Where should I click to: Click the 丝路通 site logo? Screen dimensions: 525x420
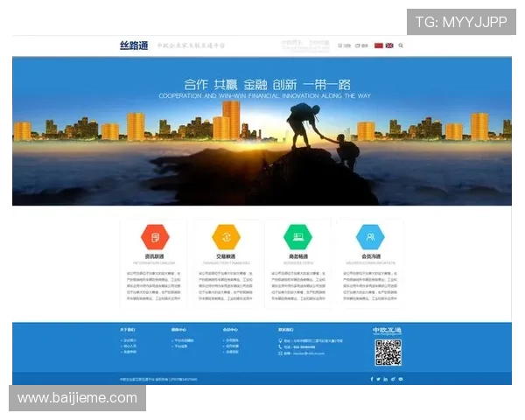[x=134, y=45]
